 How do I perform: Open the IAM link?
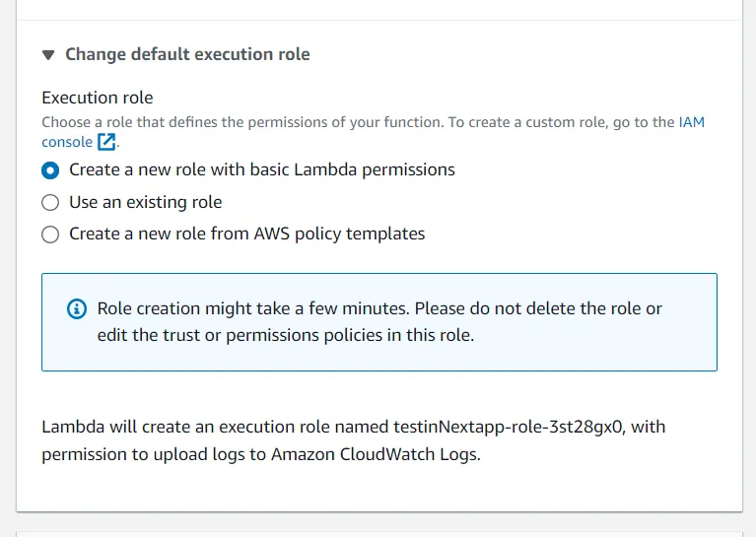tap(691, 122)
